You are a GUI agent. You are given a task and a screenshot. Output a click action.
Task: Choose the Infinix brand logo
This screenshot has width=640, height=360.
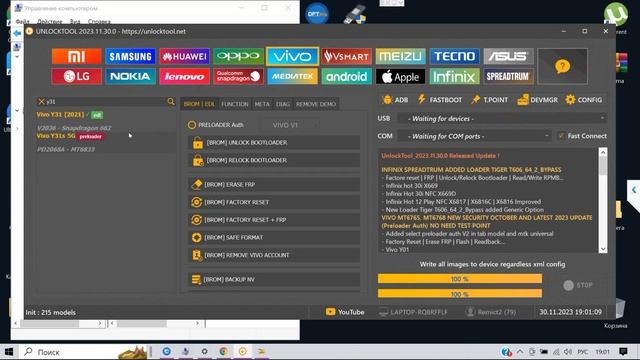pyautogui.click(x=454, y=76)
